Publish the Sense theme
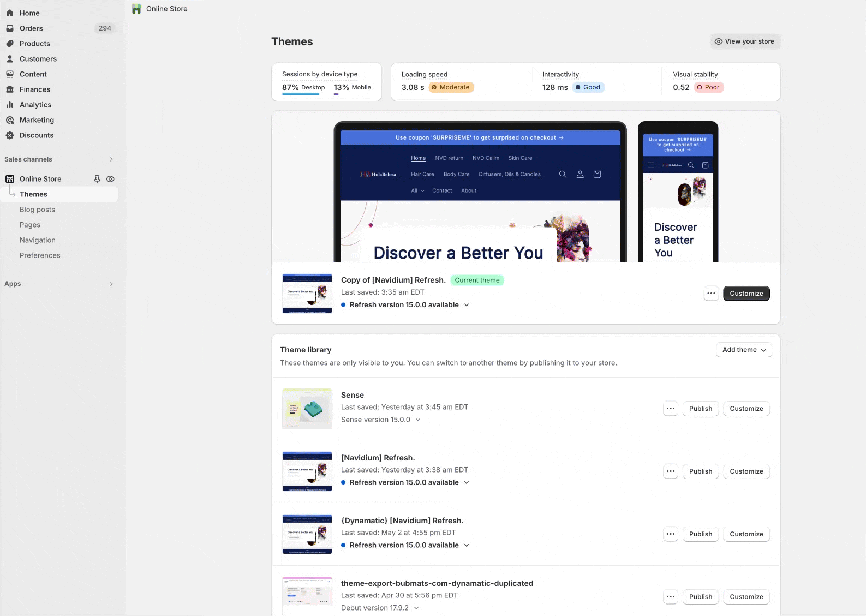Viewport: 866px width, 616px height. point(701,409)
